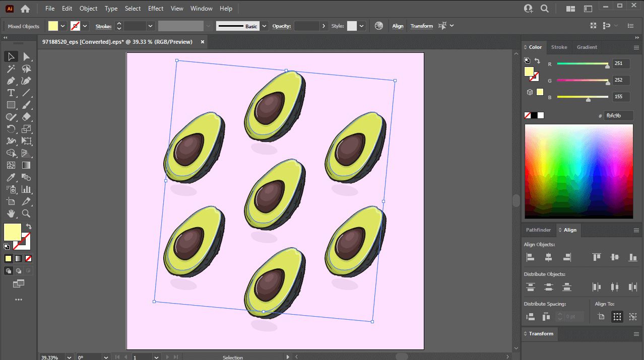Select the Perspective Grid tool
Screen dimensions: 644x360
coord(27,153)
